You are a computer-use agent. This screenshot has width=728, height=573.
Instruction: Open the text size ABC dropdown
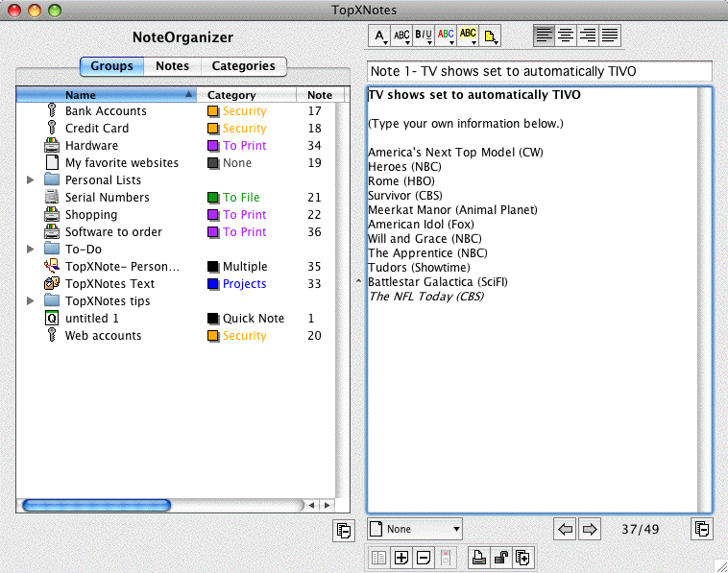[401, 36]
